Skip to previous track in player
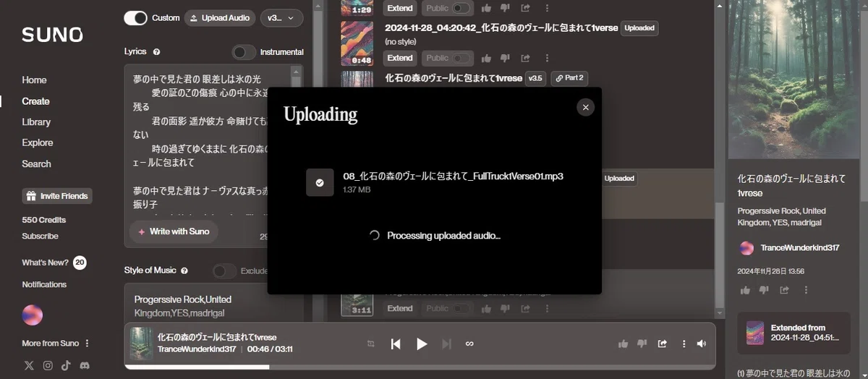The height and width of the screenshot is (379, 868). click(x=396, y=344)
